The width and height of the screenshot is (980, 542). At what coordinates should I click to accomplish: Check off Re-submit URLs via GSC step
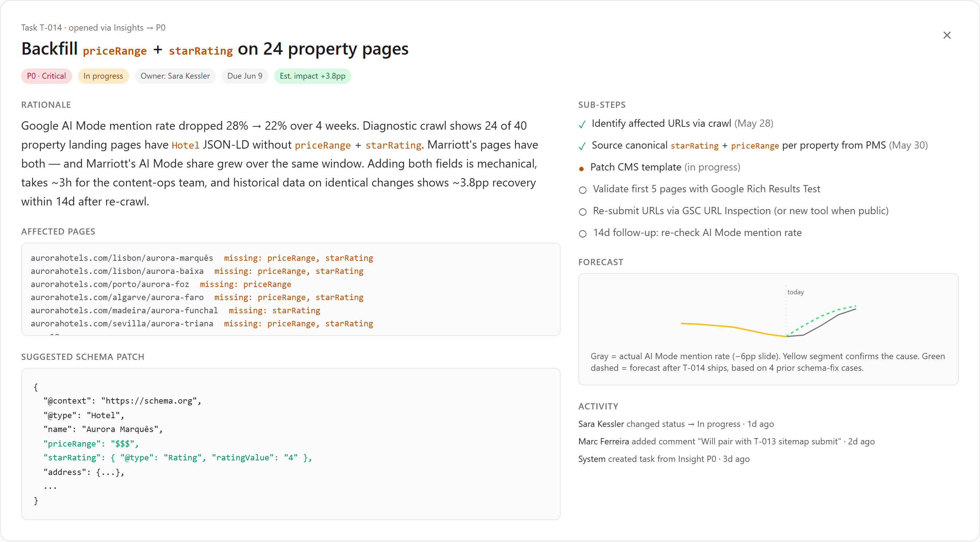[583, 212]
